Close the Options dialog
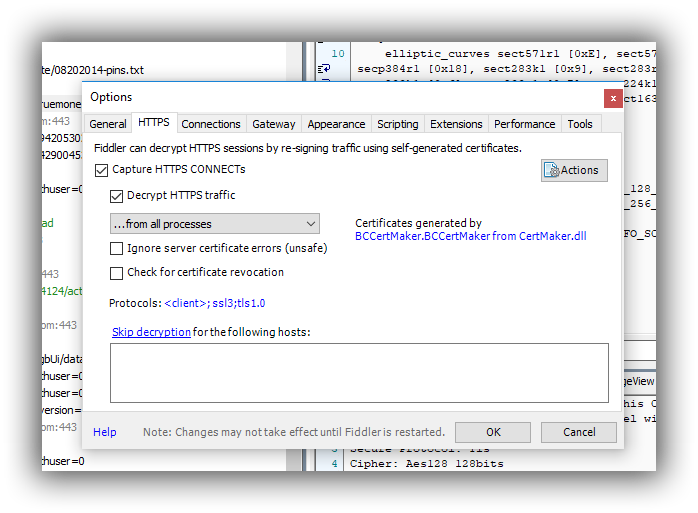The width and height of the screenshot is (698, 513). [613, 98]
